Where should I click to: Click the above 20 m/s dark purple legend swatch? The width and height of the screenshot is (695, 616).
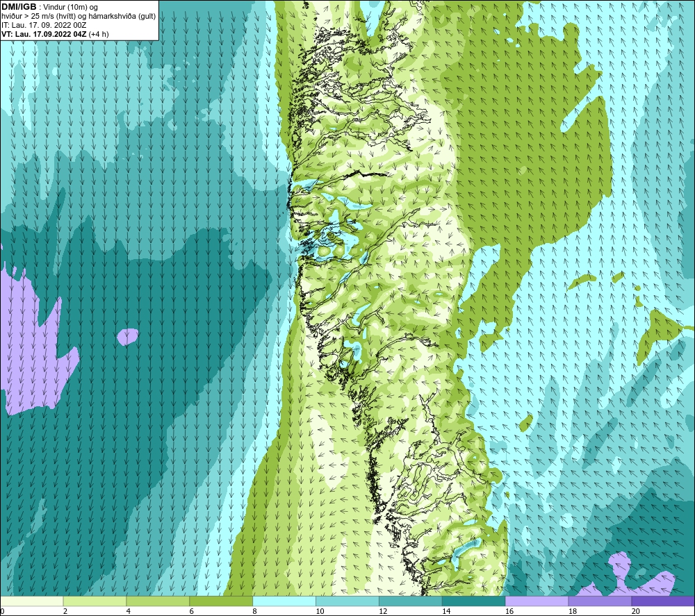point(663,601)
